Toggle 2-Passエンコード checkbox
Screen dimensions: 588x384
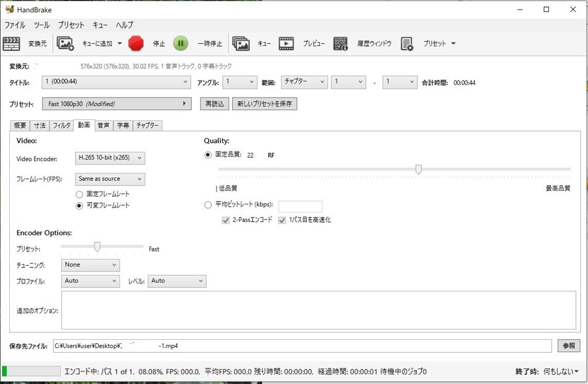(x=226, y=220)
